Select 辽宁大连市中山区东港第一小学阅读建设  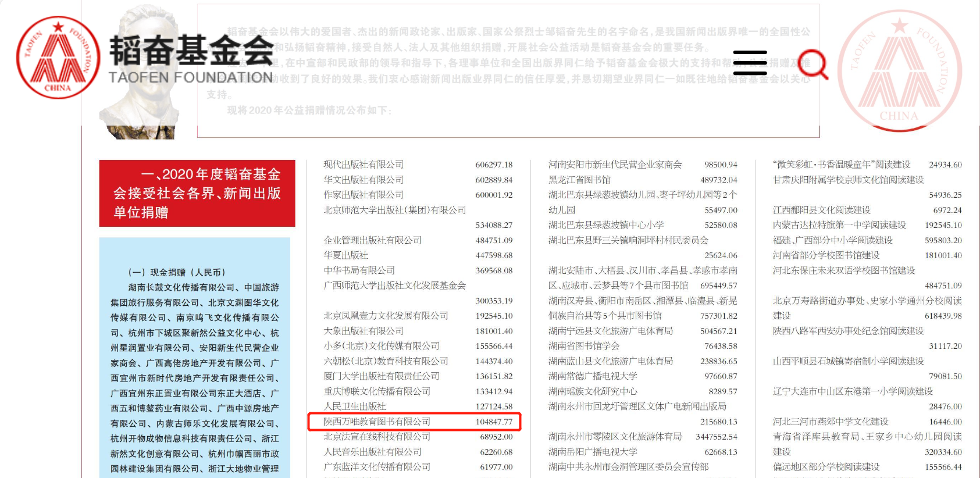tap(853, 391)
